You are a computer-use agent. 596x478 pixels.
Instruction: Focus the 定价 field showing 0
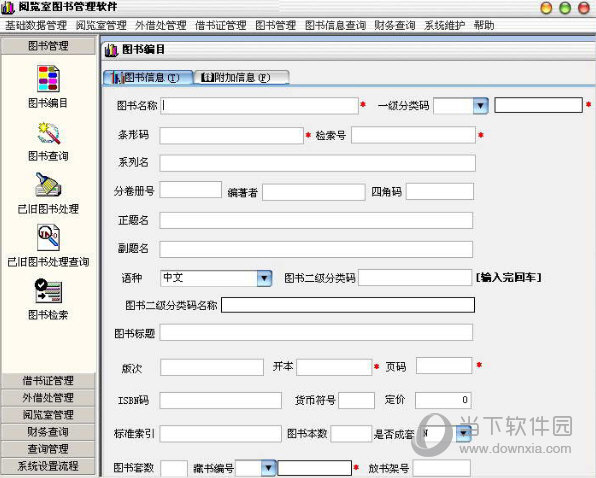pyautogui.click(x=443, y=400)
